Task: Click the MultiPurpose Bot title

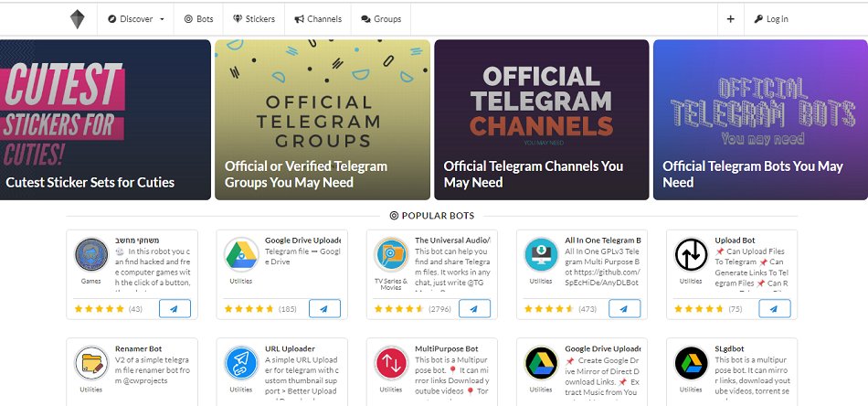Action: point(446,349)
